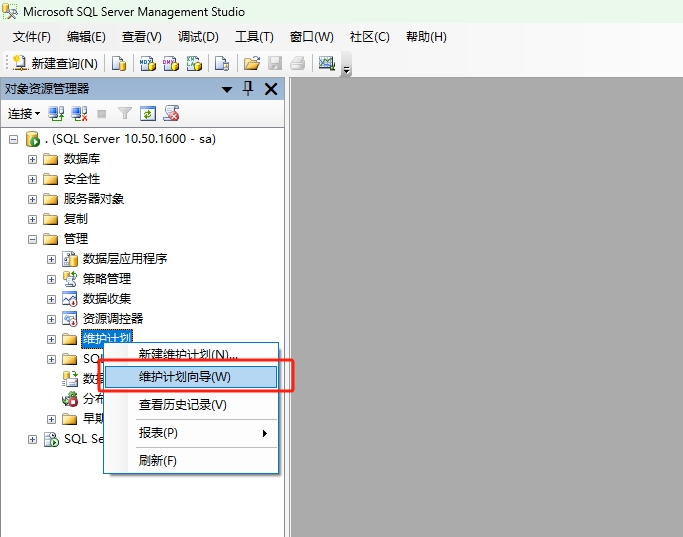Click the Analysis Services DMX Query icon

pyautogui.click(x=171, y=64)
